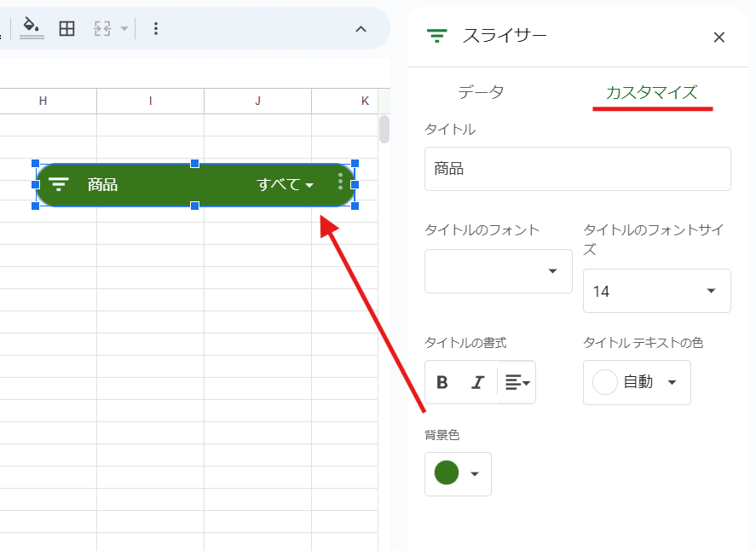The image size is (756, 551).
Task: Click the filter icon on the green slicer
Action: pyautogui.click(x=58, y=184)
